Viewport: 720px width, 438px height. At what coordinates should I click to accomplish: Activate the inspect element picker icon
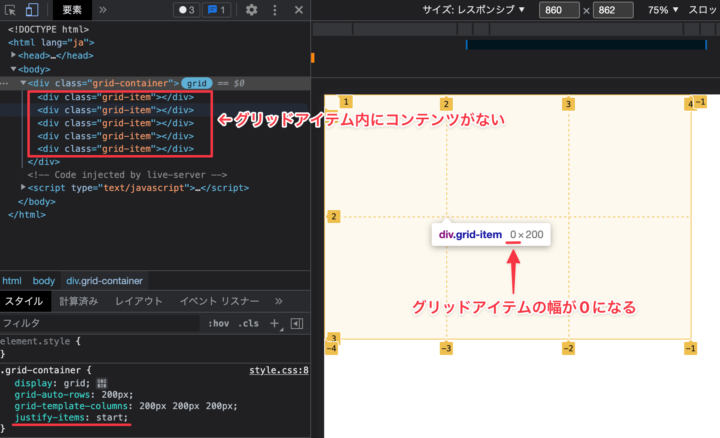(10, 10)
